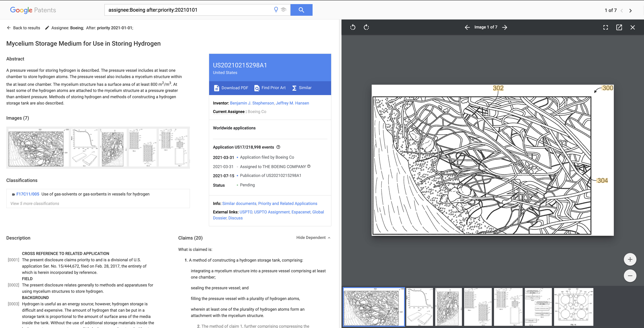Screen dimensions: 644x328
Task: Click reference label 302 on figure
Action: click(498, 88)
